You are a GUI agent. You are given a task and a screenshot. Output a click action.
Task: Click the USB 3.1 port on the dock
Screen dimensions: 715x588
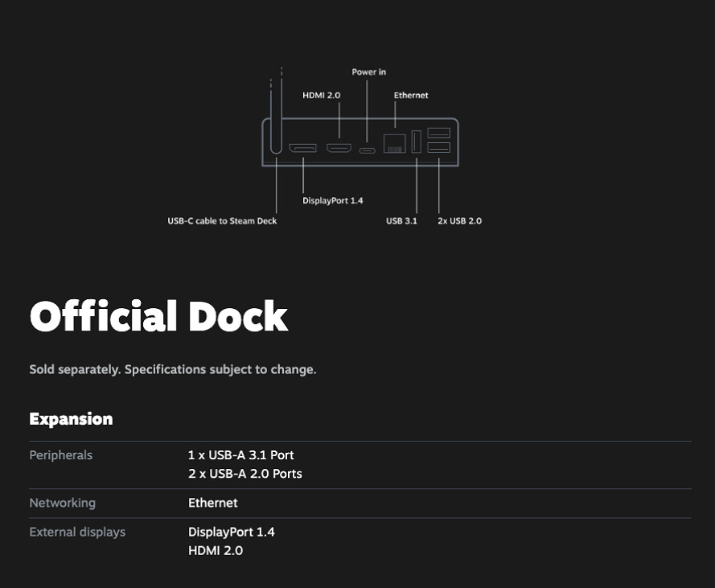point(415,142)
